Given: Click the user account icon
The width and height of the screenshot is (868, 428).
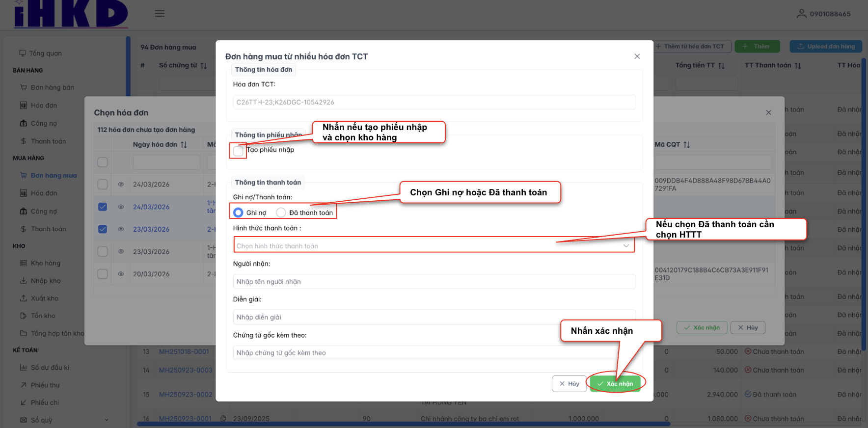Looking at the screenshot, I should pos(801,14).
